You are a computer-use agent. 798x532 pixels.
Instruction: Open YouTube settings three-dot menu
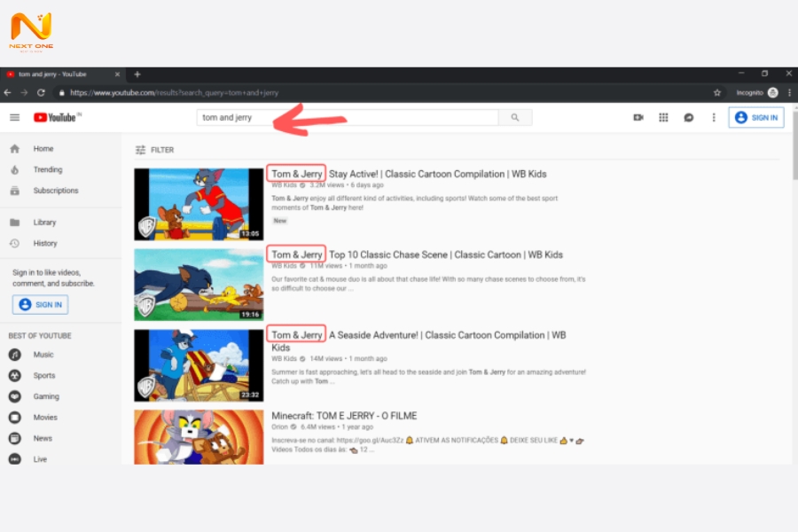(x=714, y=118)
